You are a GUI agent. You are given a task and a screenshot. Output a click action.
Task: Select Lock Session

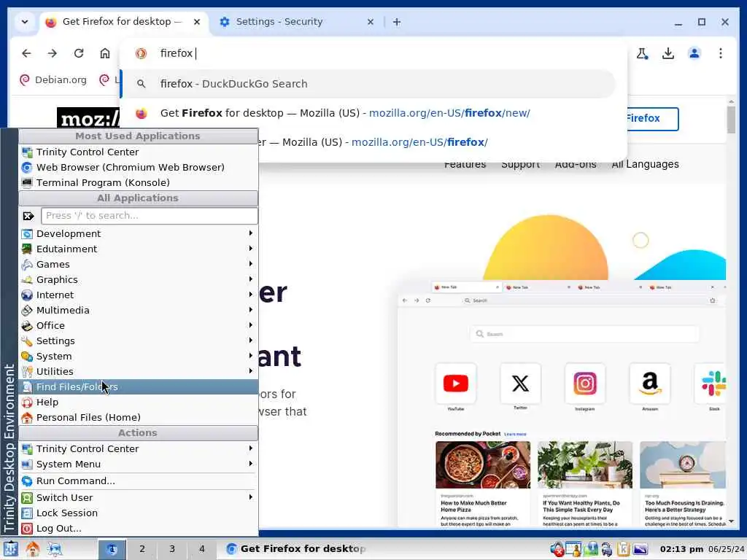139,513
